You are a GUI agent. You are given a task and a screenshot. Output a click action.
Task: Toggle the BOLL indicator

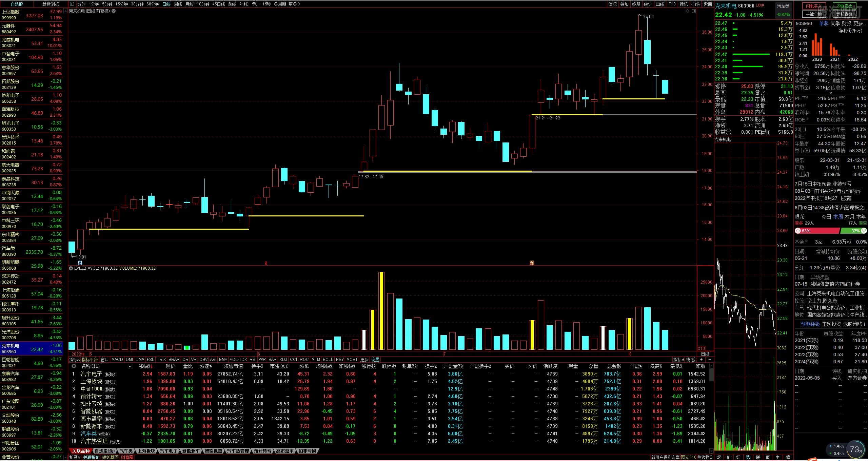click(x=328, y=359)
